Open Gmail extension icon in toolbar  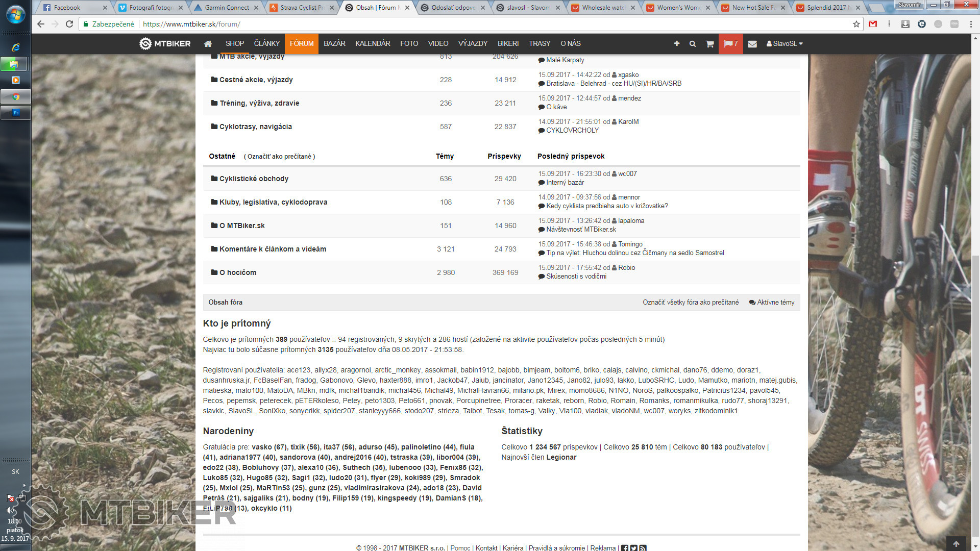873,24
